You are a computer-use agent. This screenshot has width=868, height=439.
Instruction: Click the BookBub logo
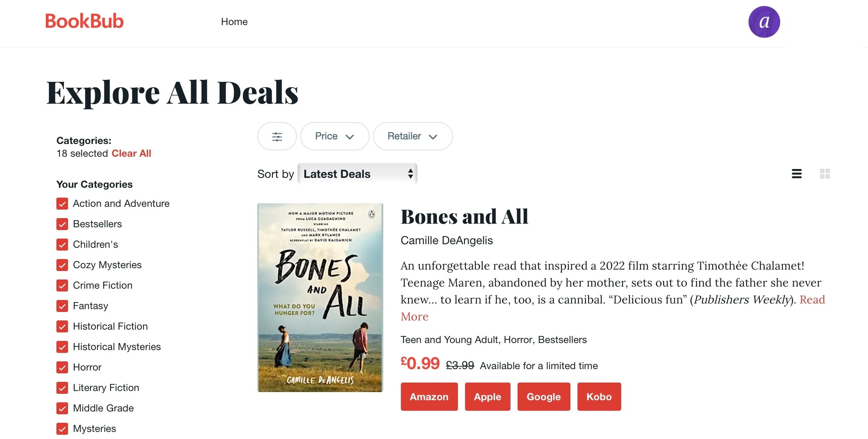click(x=84, y=21)
